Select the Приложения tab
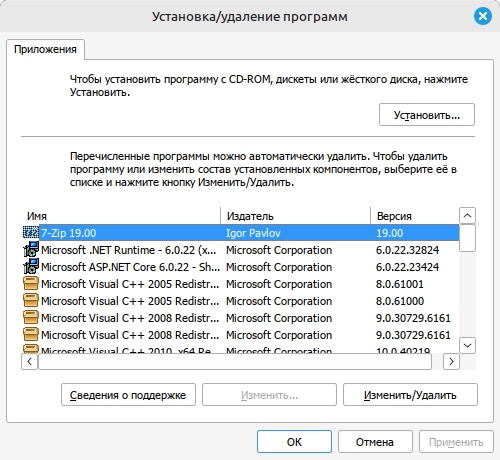This screenshot has width=500, height=460. pyautogui.click(x=45, y=49)
